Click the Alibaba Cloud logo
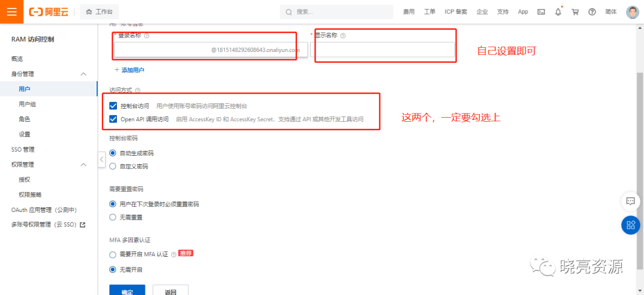 (48, 12)
